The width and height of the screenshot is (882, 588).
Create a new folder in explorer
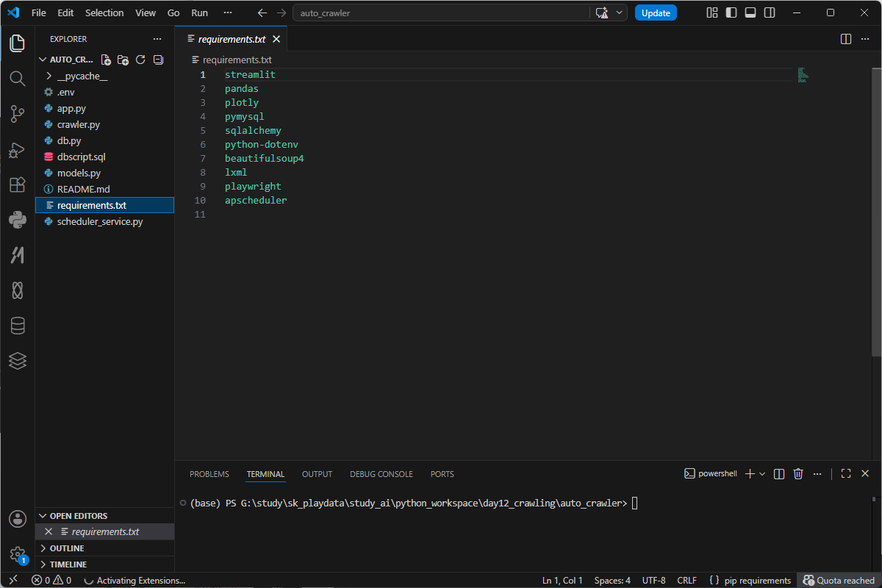(x=123, y=60)
